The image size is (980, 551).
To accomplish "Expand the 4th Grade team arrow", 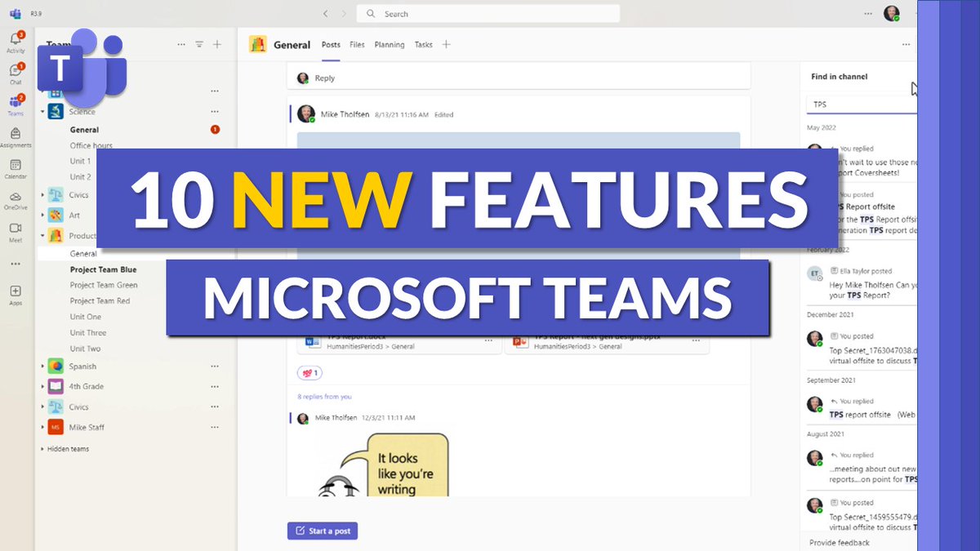I will click(42, 387).
